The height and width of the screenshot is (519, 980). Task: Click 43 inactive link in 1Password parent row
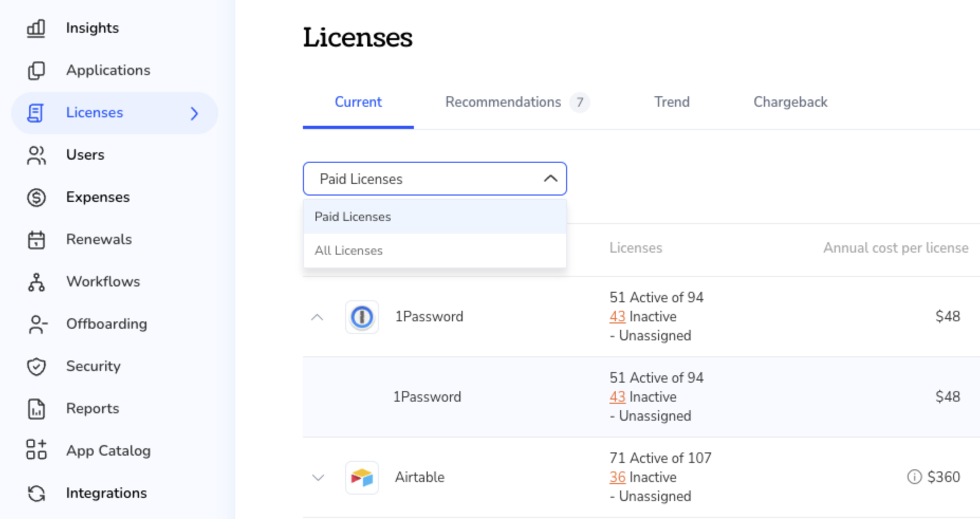point(617,317)
